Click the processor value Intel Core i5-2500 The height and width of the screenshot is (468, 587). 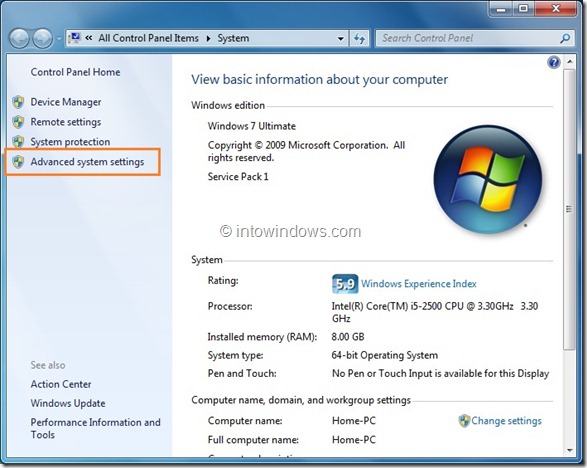(435, 312)
